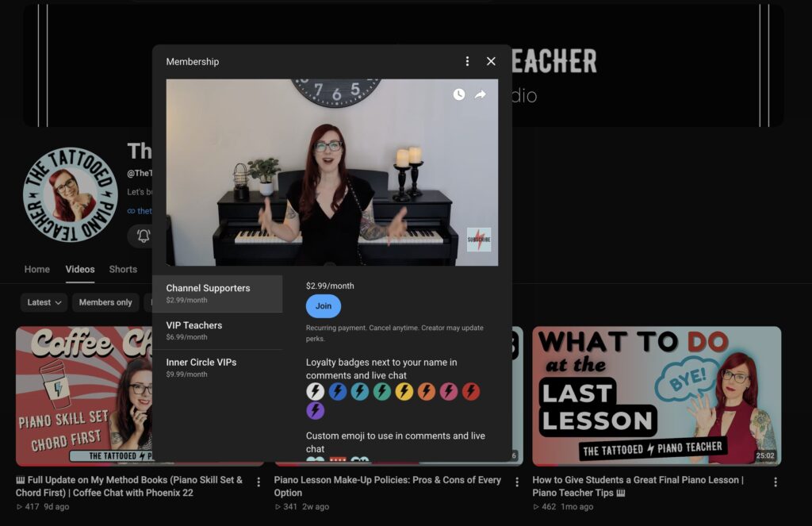Open options menu for Make-Up Policies video
The width and height of the screenshot is (812, 526).
click(x=517, y=482)
